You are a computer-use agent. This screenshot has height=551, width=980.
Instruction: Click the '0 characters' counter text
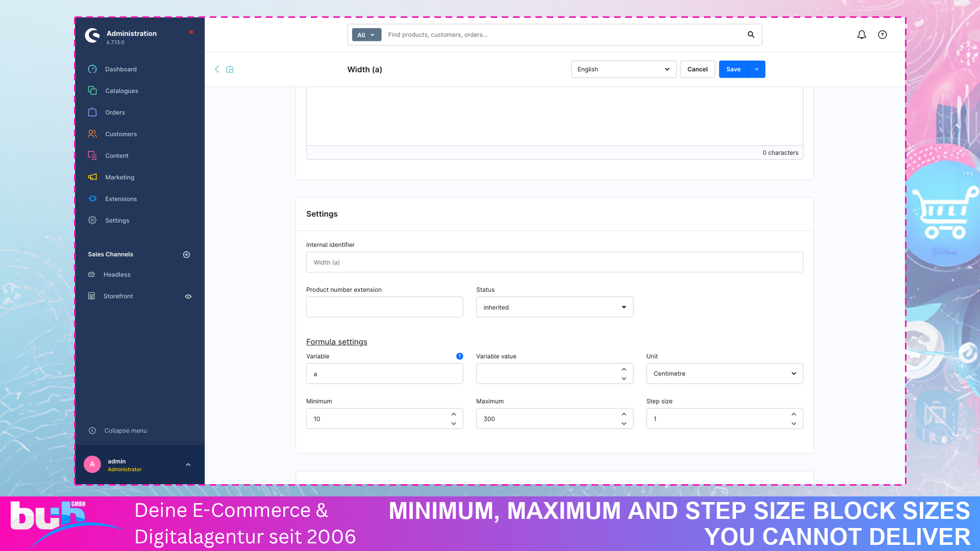(780, 153)
